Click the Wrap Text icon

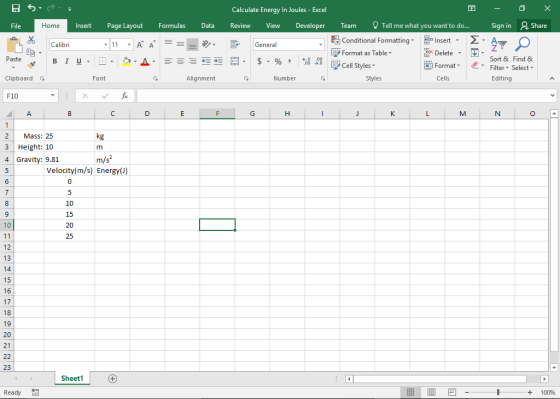[235, 44]
